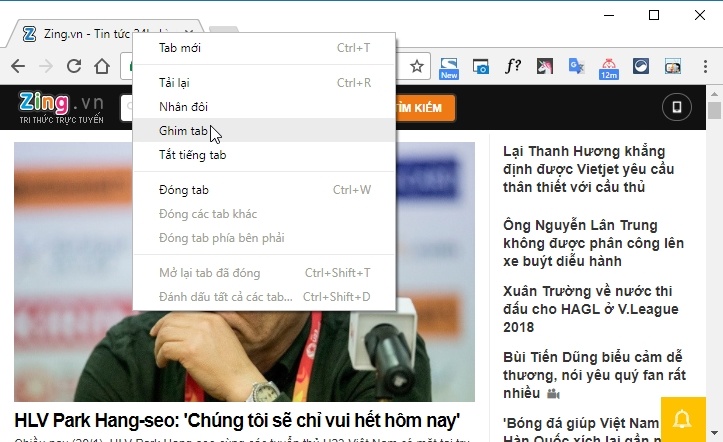Select Tab mới in the context menu
This screenshot has height=442, width=723.
pos(264,48)
